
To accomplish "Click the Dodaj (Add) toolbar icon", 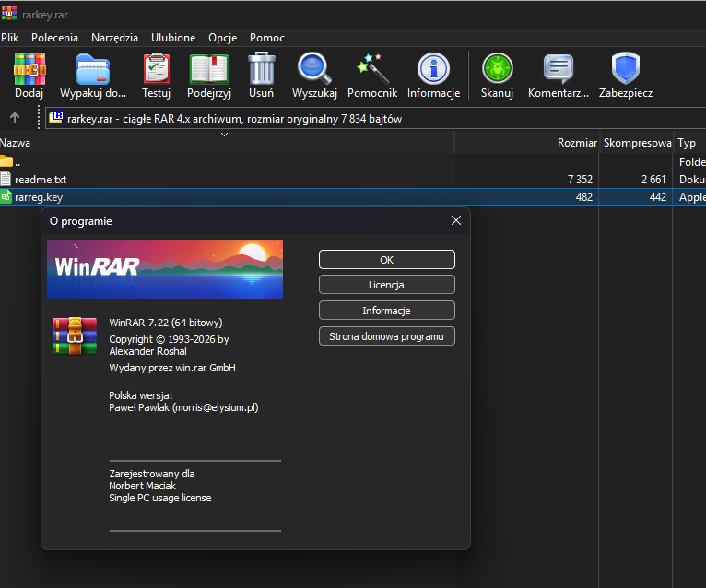I will coord(29,69).
